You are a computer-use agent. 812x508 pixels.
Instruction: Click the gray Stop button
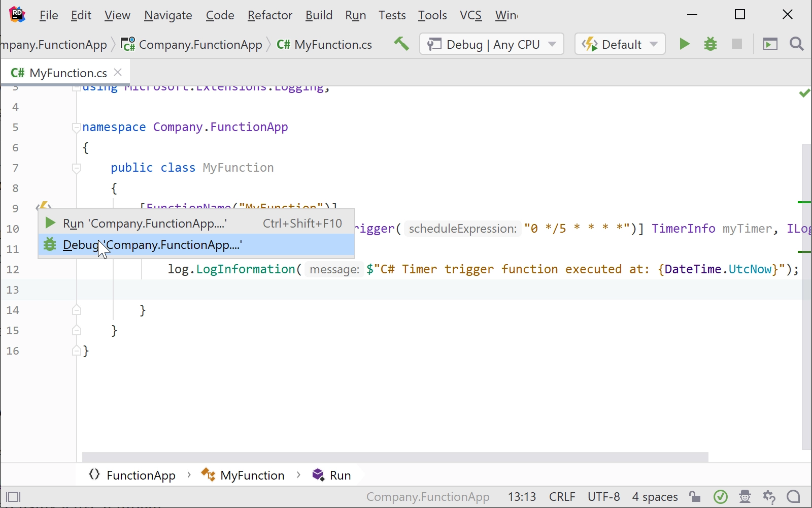pyautogui.click(x=737, y=44)
